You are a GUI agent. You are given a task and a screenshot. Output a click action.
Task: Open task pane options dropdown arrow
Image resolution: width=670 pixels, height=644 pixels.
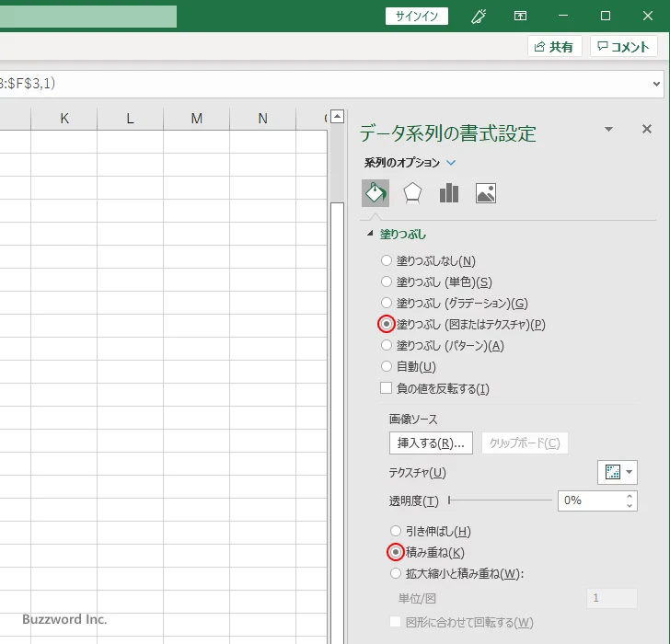coord(609,129)
